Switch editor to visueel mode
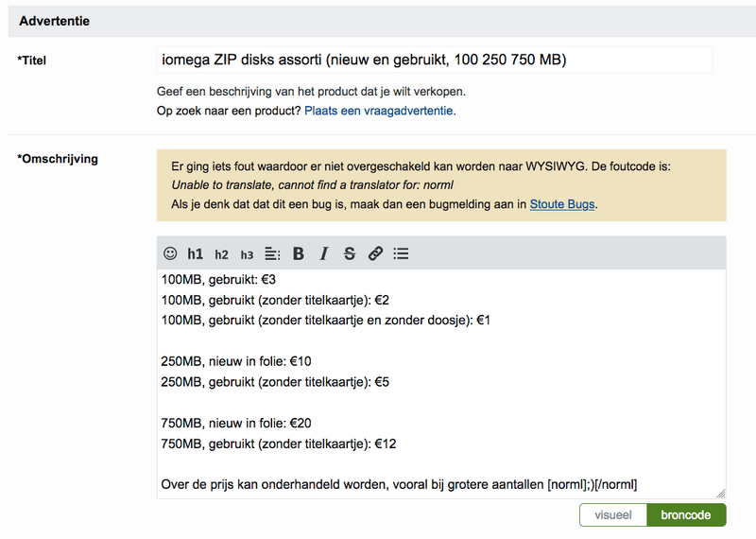Image resolution: width=756 pixels, height=539 pixels. point(612,514)
